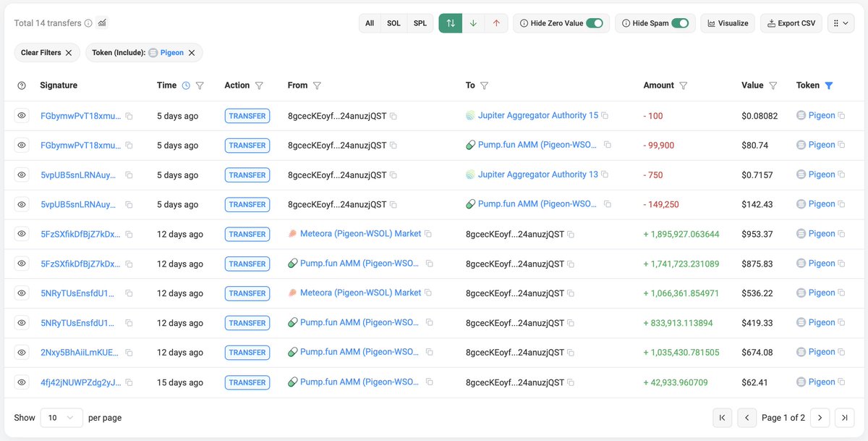Viewport: 868px width, 441px height.
Task: Open the Action column filter funnel
Action: point(259,85)
